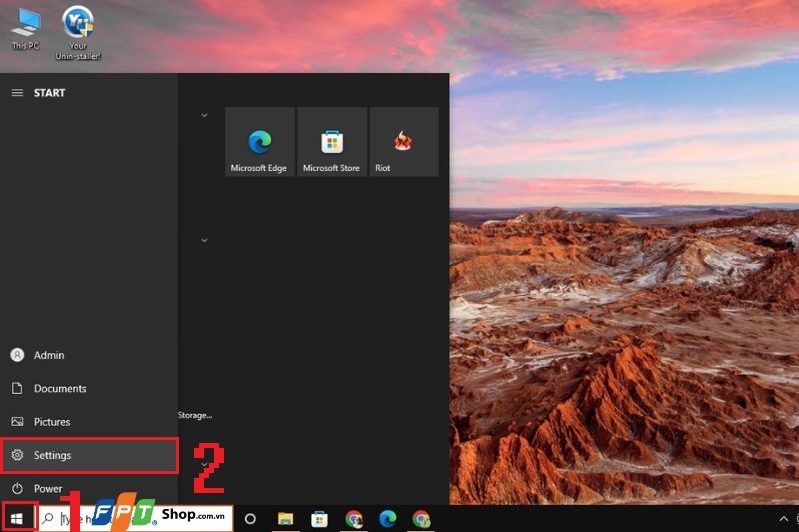Screen dimensions: 799x532
Task: Collapse the START hamburger menu
Action: pos(17,93)
